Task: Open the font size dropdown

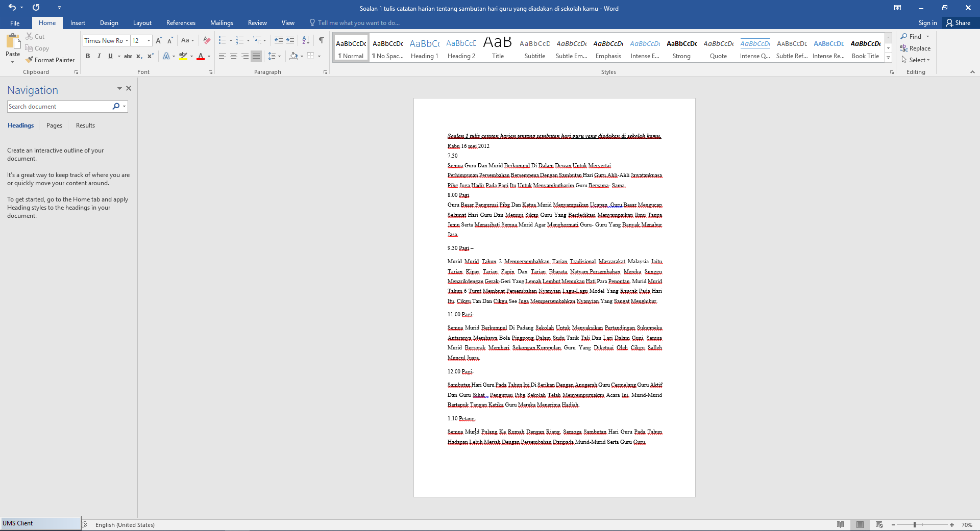Action: coord(149,41)
